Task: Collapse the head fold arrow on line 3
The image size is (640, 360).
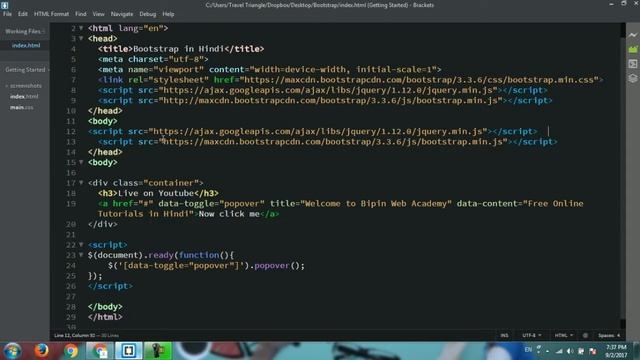Action: click(81, 38)
